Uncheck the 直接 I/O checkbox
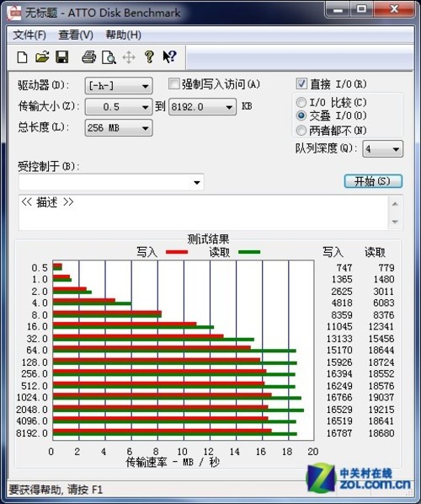421x504 pixels. point(301,83)
